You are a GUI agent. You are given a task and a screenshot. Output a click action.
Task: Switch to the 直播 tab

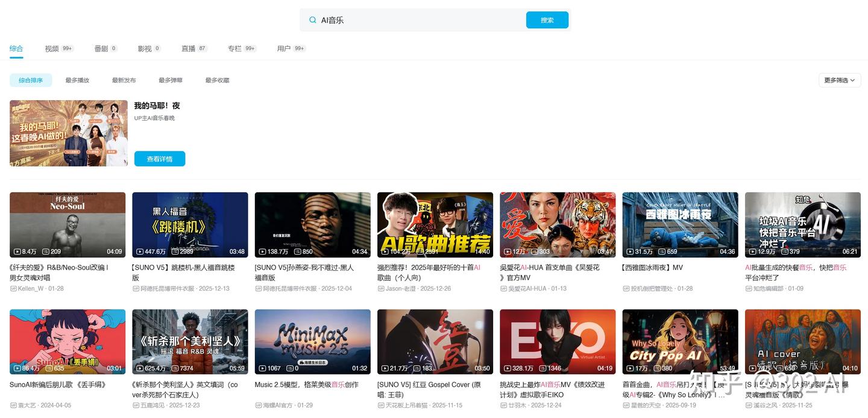click(x=195, y=48)
